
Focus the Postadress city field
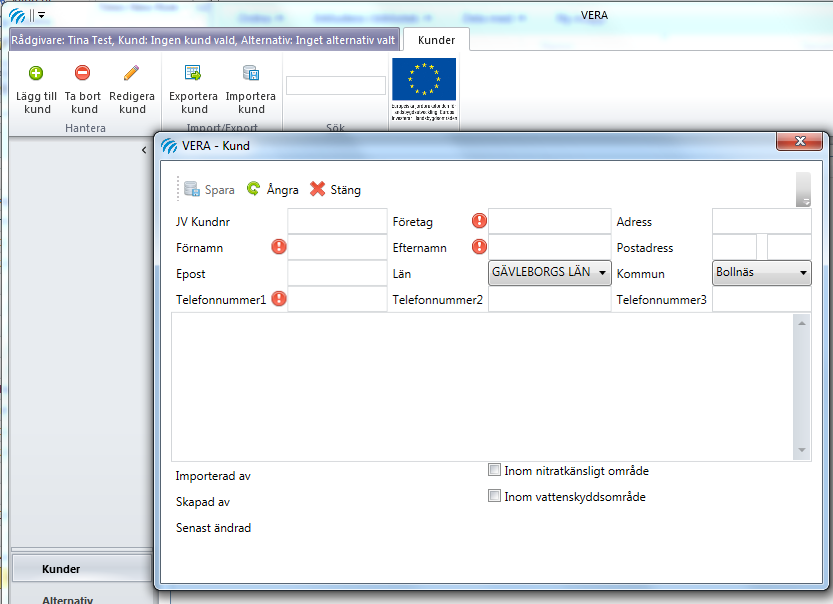[x=789, y=247]
